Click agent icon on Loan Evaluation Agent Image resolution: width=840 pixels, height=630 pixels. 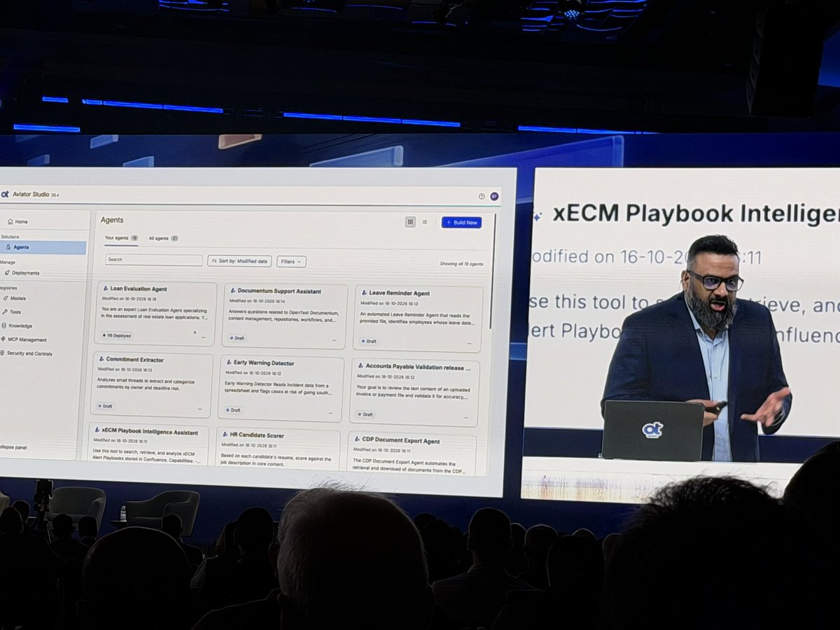coord(106,288)
